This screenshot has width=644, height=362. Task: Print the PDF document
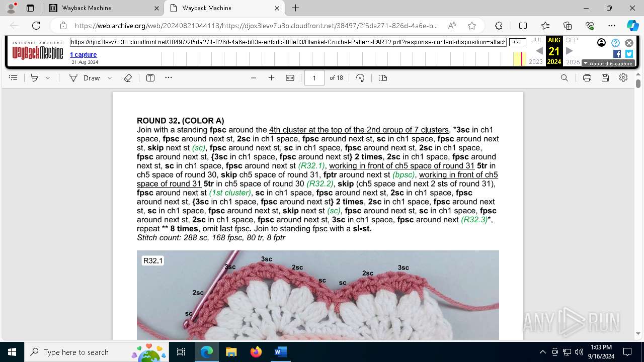pos(587,78)
